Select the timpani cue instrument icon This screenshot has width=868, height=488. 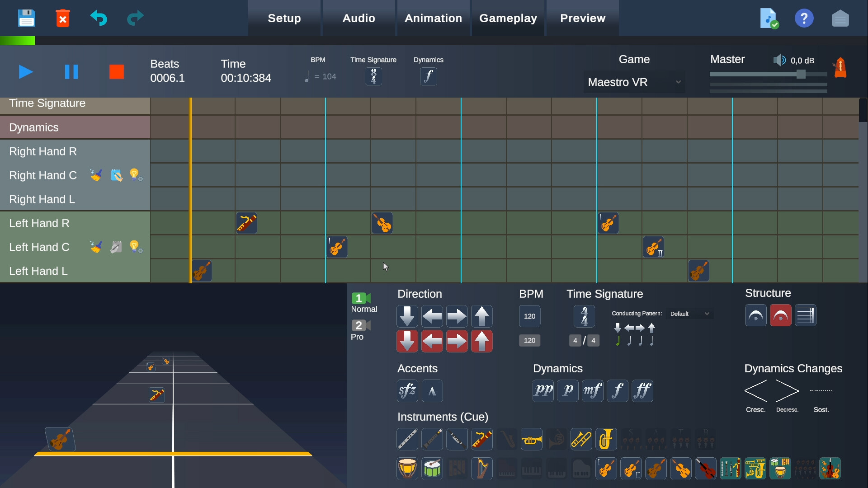[x=407, y=469]
